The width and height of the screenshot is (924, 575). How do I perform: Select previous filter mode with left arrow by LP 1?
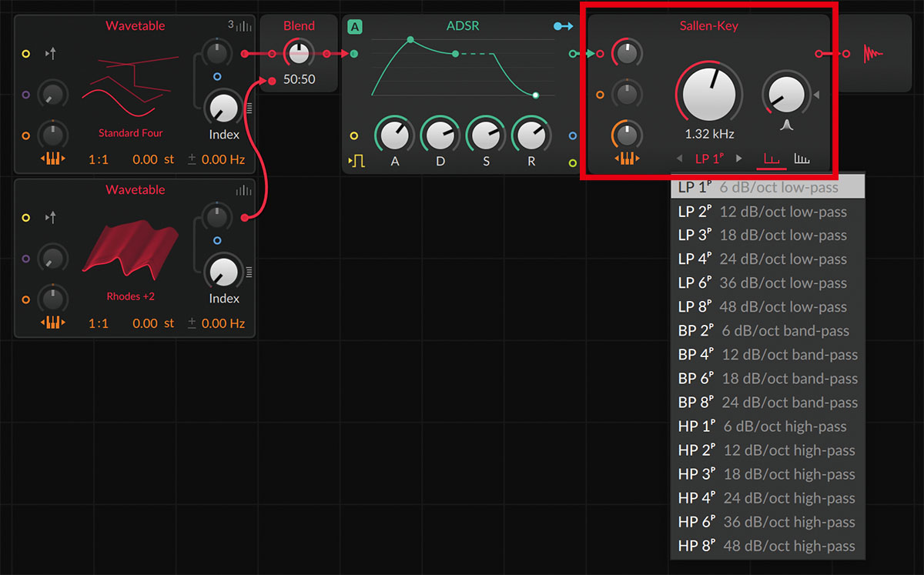point(679,159)
